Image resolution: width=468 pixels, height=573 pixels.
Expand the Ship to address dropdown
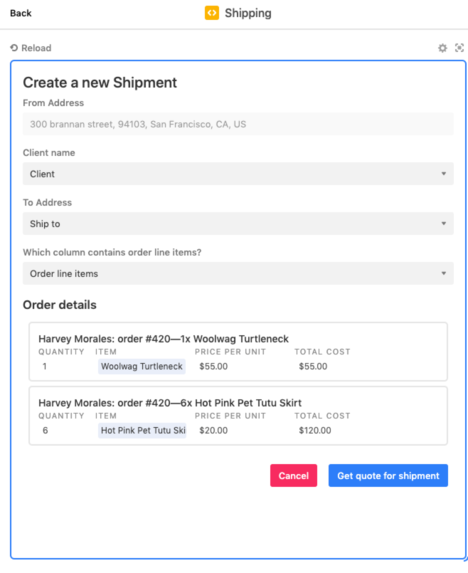(238, 224)
